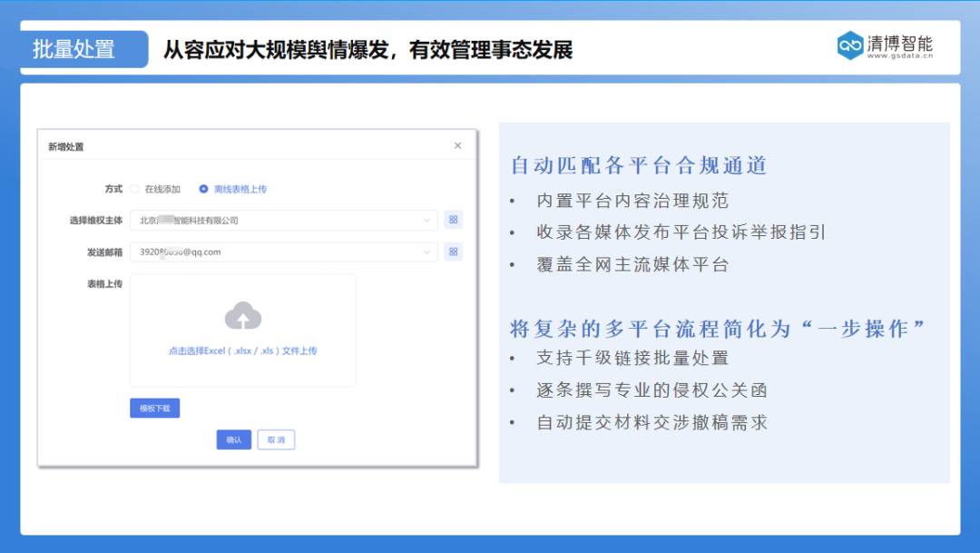
Task: Click the text 支持千级链接批量处置
Action: coord(632,359)
